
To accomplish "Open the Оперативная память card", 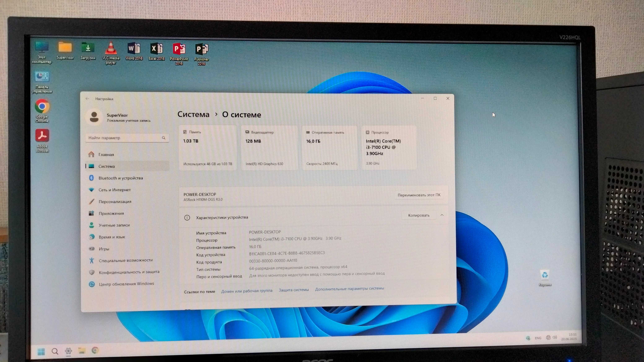I will [329, 148].
